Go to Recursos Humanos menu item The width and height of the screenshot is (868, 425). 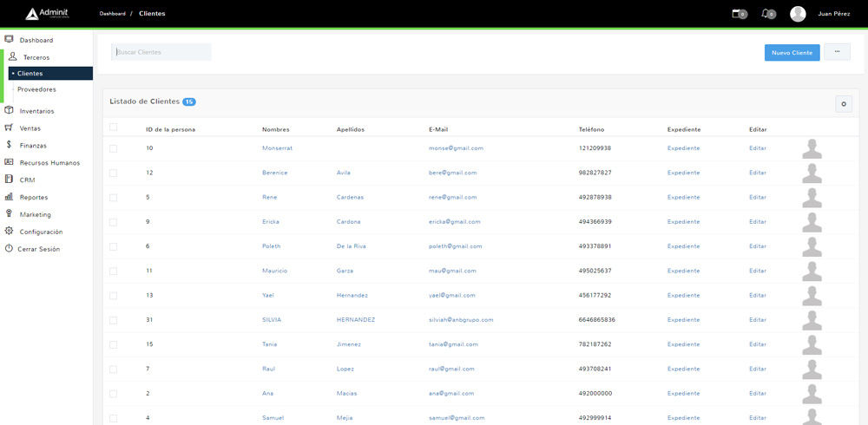(x=49, y=163)
